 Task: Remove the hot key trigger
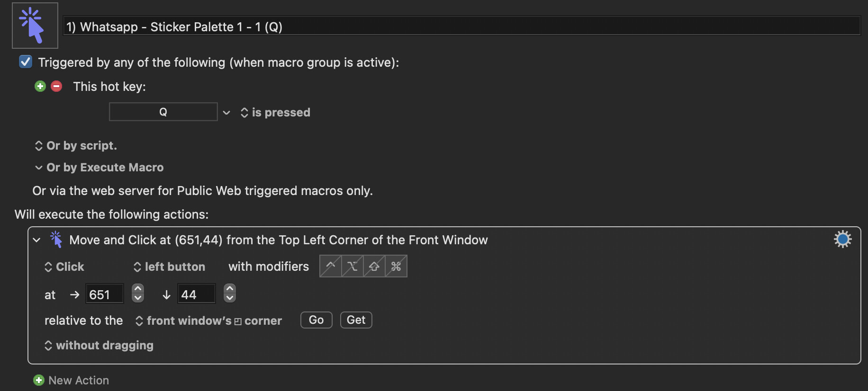tap(56, 86)
